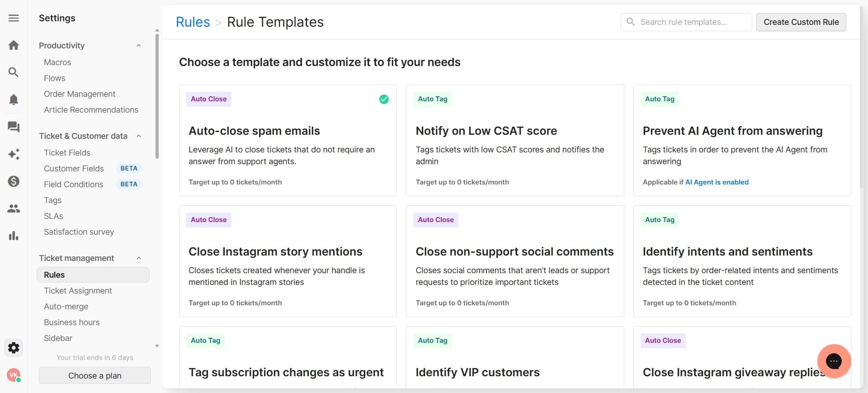Viewport: 868px width, 393px height.
Task: Toggle the green checkmark on Auto-close spam emails
Action: click(x=384, y=99)
